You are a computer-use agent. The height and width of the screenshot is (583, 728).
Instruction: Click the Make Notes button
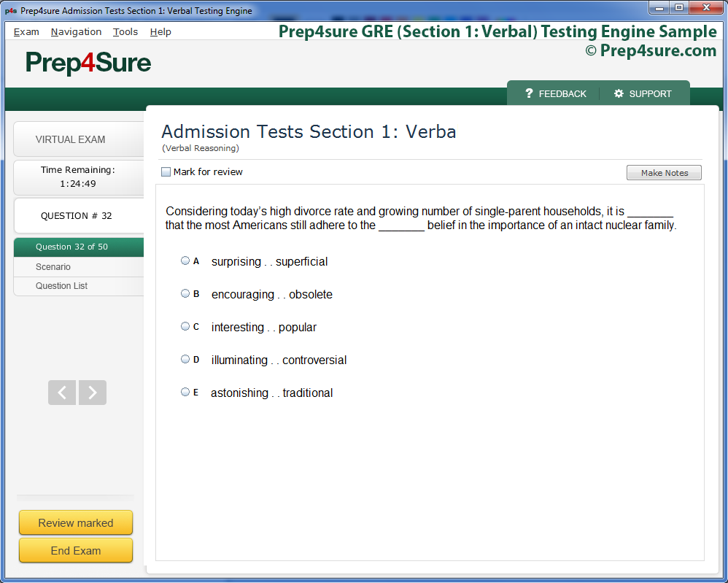tap(664, 172)
